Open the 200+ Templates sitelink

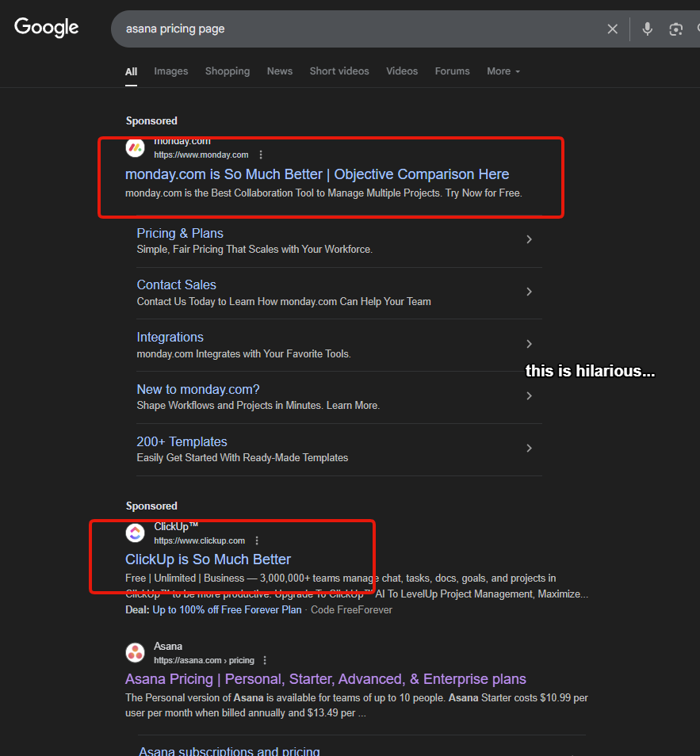(182, 441)
